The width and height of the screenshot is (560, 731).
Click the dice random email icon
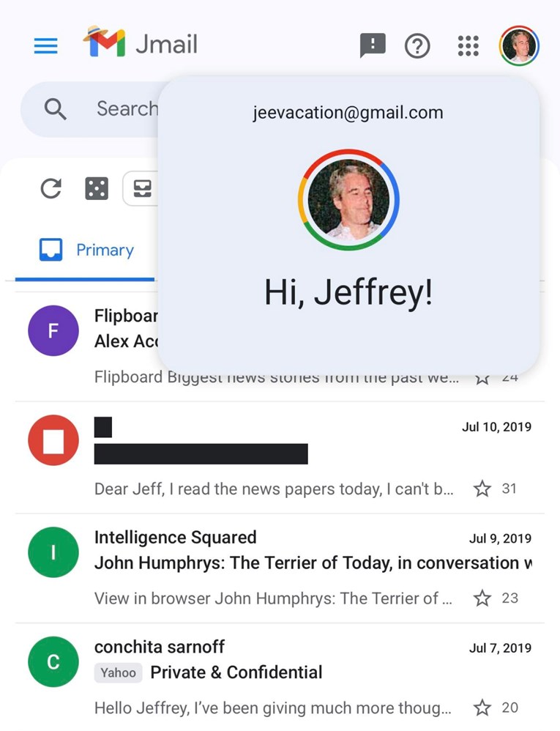point(97,189)
